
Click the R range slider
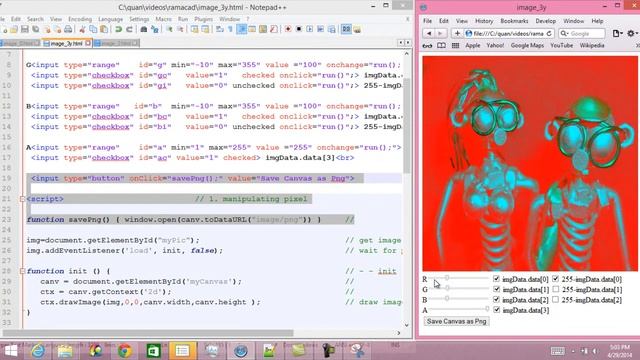[459, 278]
